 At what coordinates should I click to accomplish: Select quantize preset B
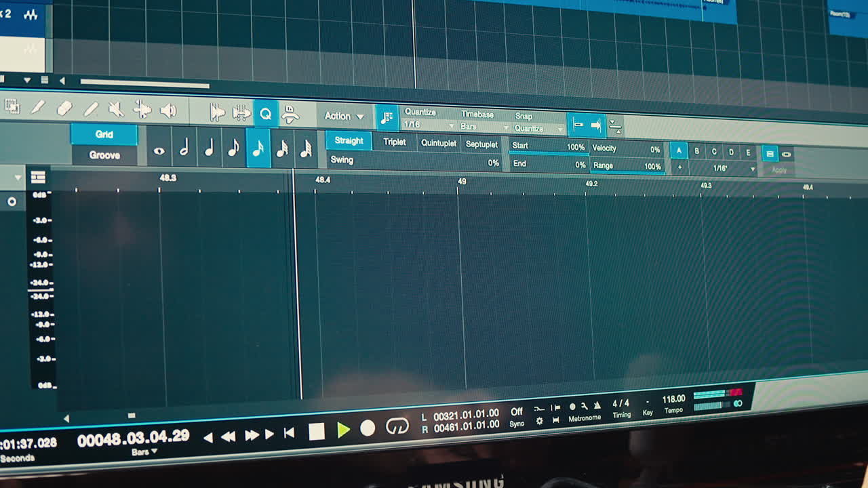[x=696, y=152]
